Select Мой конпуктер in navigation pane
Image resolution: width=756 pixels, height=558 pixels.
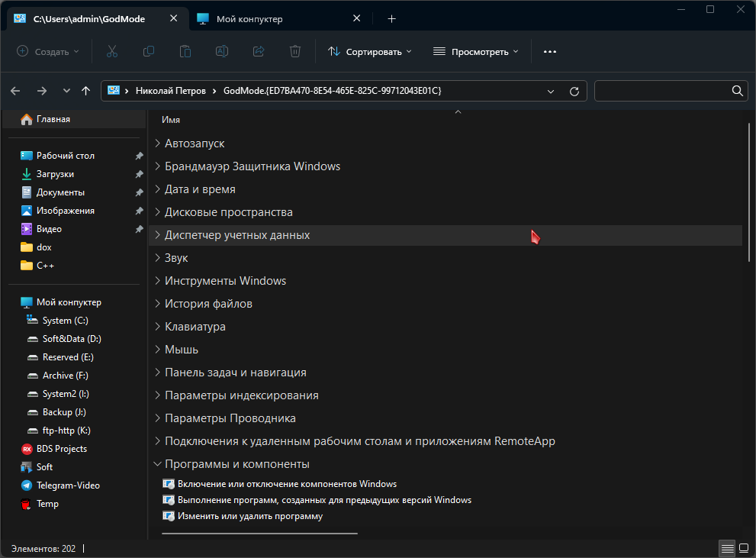(x=69, y=302)
